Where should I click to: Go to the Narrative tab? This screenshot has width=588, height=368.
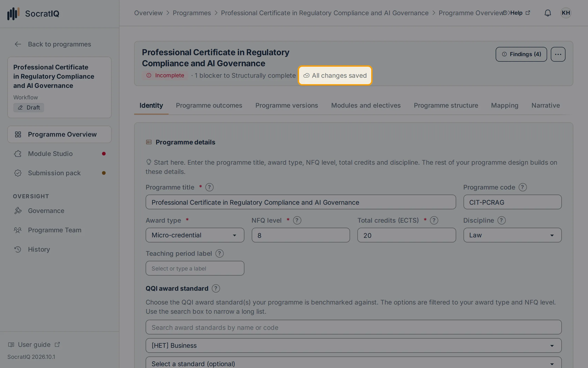[x=546, y=105]
